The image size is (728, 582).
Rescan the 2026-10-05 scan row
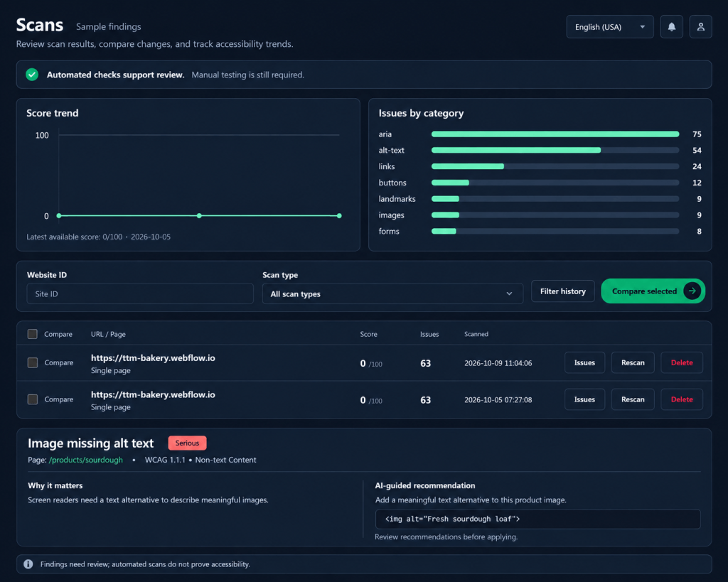point(633,399)
